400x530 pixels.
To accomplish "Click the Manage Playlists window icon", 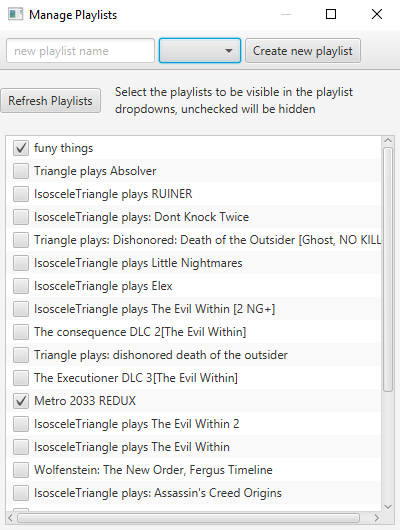I will [15, 15].
